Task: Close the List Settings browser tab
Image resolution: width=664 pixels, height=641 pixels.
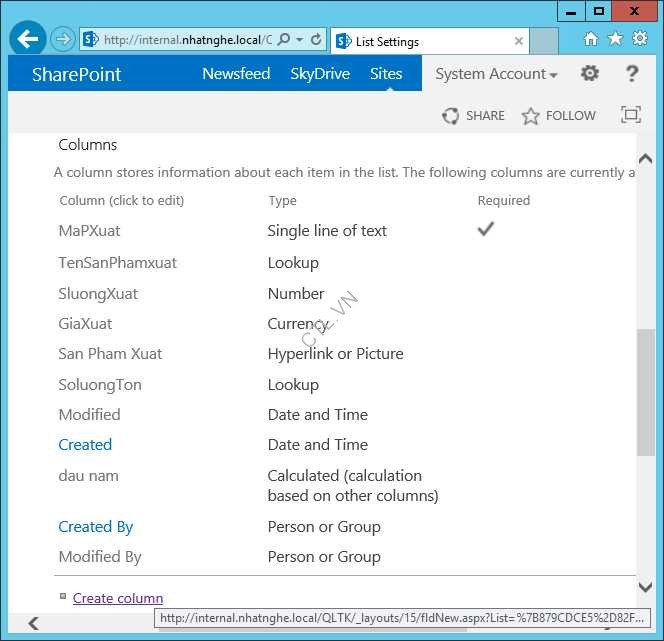Action: point(518,41)
